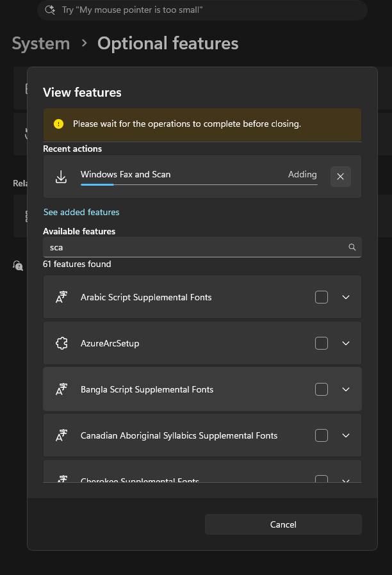The image size is (392, 575).
Task: Select the Bangla Script Supplemental Fonts checkbox
Action: [x=322, y=389]
